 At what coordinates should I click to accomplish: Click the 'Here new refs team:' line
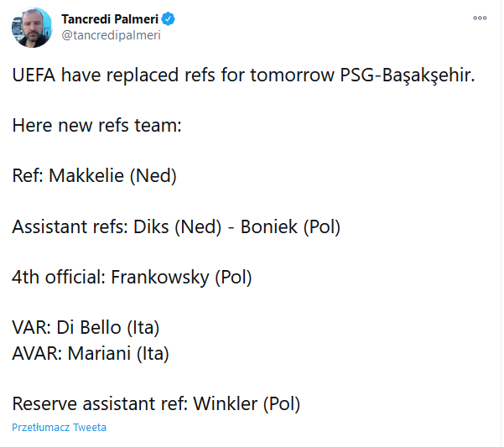(96, 125)
